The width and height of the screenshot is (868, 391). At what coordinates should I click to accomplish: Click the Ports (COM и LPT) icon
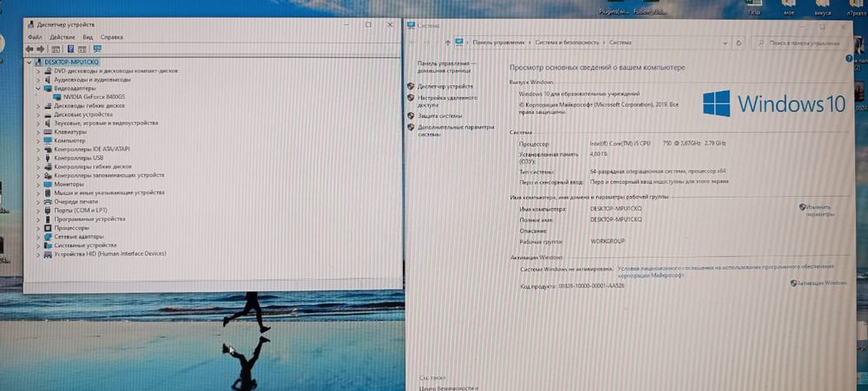(x=48, y=210)
